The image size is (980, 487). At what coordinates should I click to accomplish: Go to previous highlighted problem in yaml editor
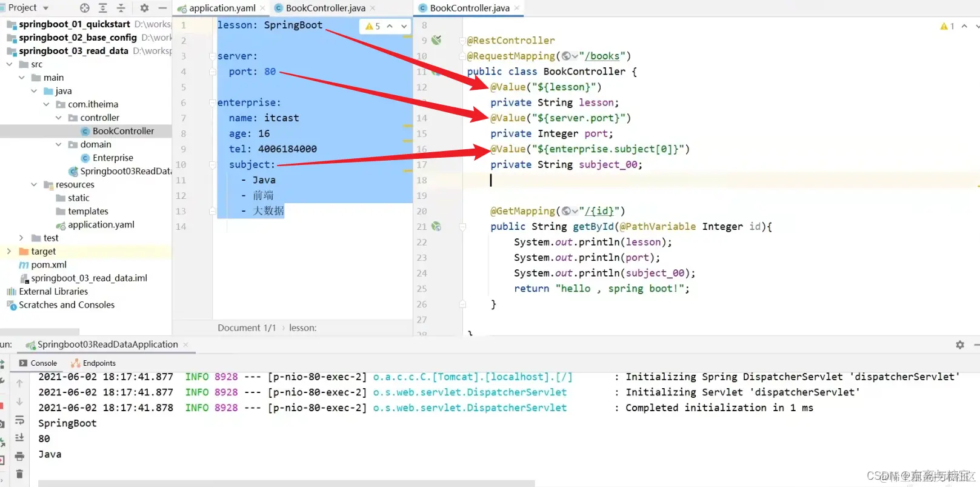390,26
